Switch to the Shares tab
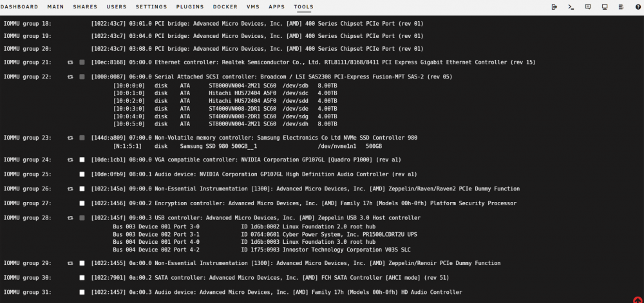The image size is (644, 303). tap(85, 7)
